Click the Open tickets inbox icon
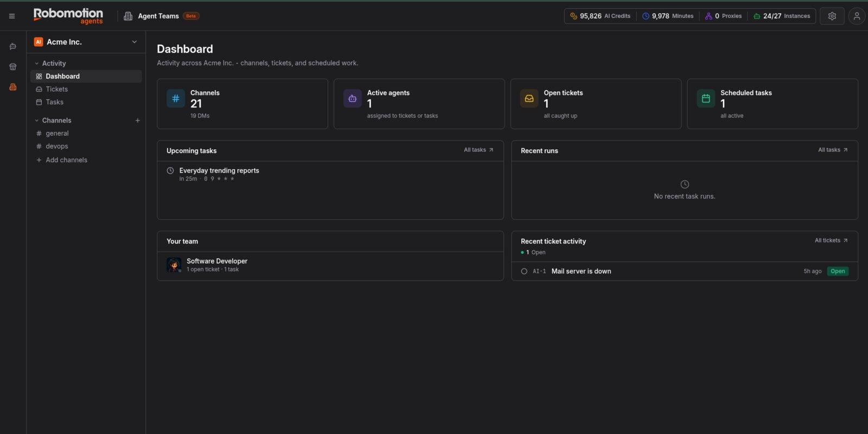868x434 pixels. [529, 98]
